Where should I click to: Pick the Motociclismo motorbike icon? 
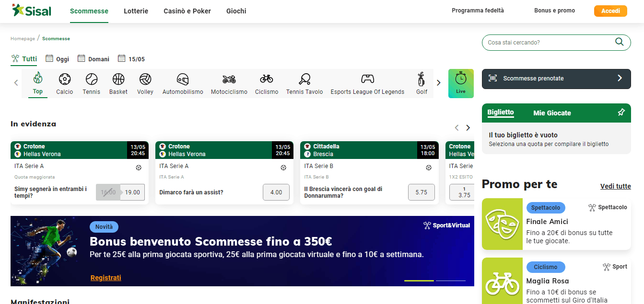[229, 79]
